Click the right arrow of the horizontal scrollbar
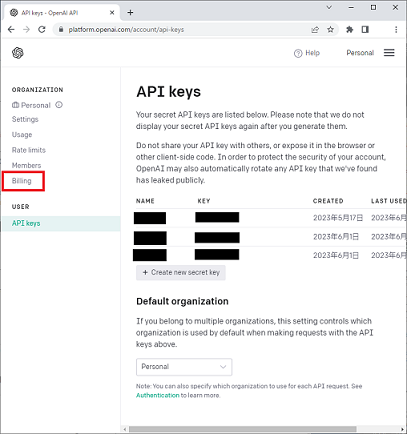This screenshot has width=407, height=434. click(x=403, y=429)
